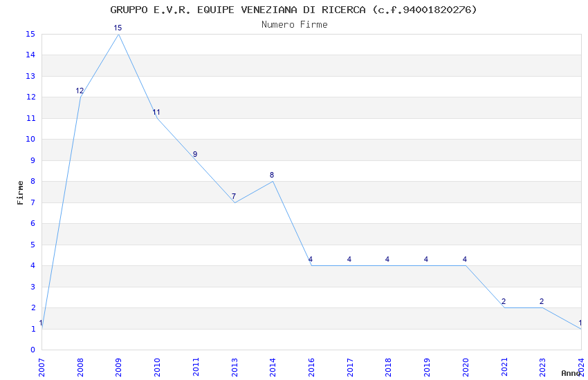Click the y-axis tick value 0

tap(33, 350)
